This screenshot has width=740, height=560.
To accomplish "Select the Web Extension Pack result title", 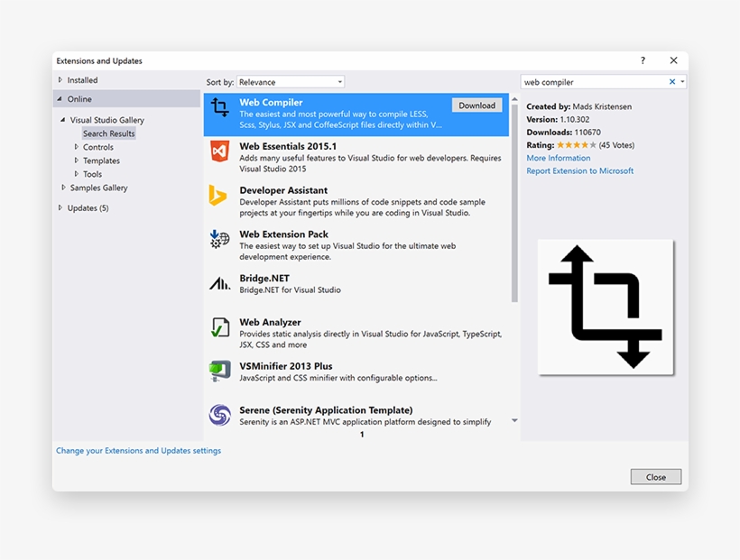I will [283, 234].
